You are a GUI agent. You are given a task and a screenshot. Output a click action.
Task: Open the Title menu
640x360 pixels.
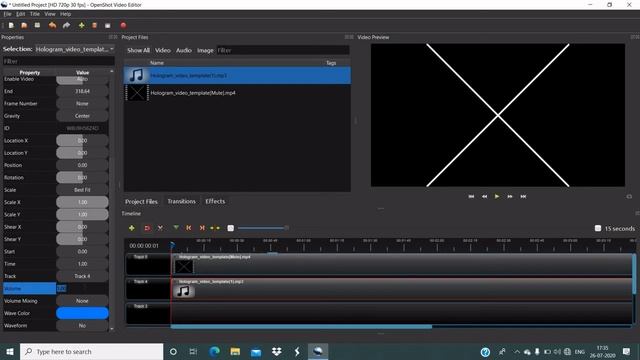click(35, 14)
